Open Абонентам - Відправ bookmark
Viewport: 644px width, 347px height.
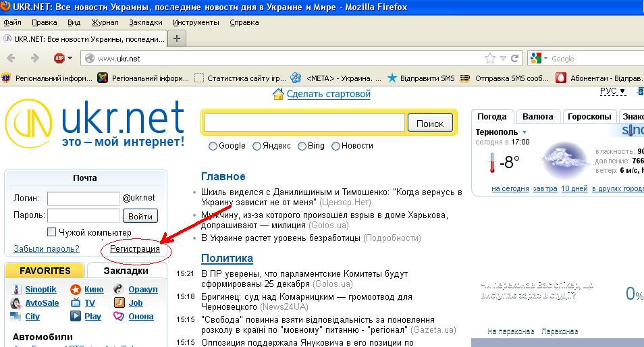(599, 78)
